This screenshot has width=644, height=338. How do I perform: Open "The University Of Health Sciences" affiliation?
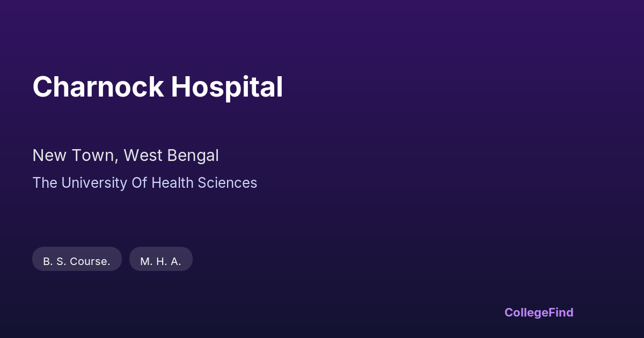[145, 183]
